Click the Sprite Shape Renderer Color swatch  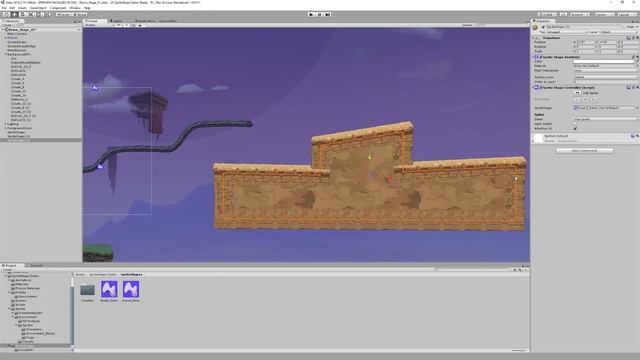604,61
